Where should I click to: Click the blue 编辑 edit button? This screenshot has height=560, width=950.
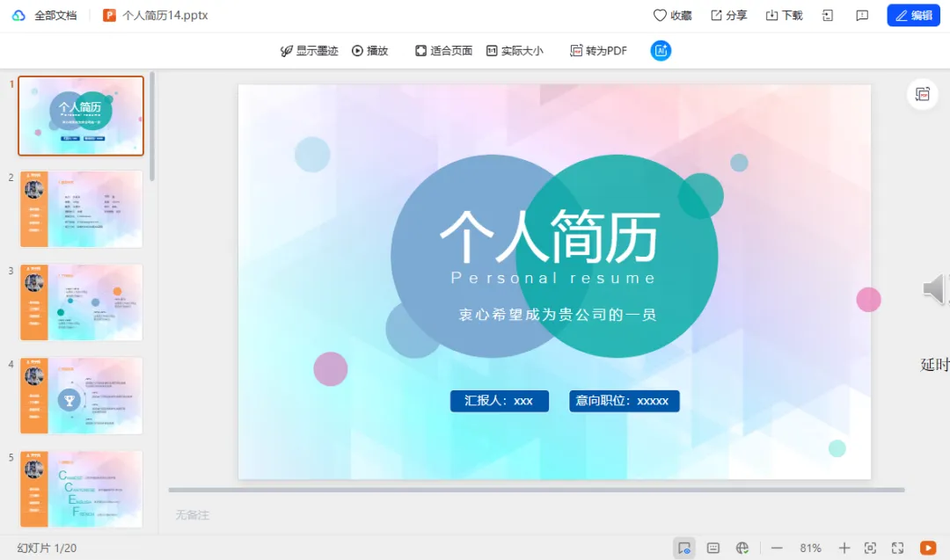pos(914,15)
